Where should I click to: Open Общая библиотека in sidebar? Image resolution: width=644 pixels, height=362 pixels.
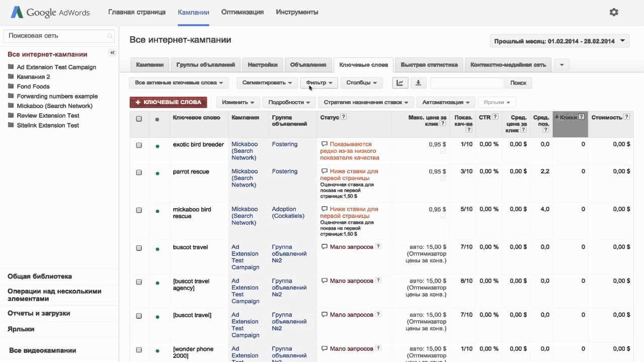click(40, 277)
